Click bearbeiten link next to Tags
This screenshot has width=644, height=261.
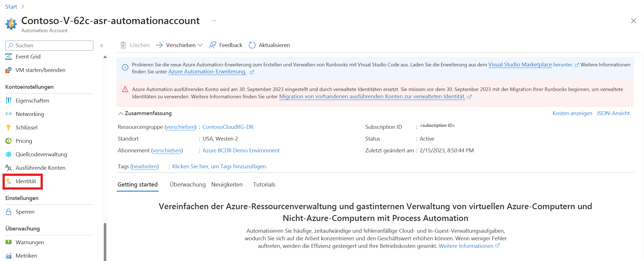pos(144,166)
